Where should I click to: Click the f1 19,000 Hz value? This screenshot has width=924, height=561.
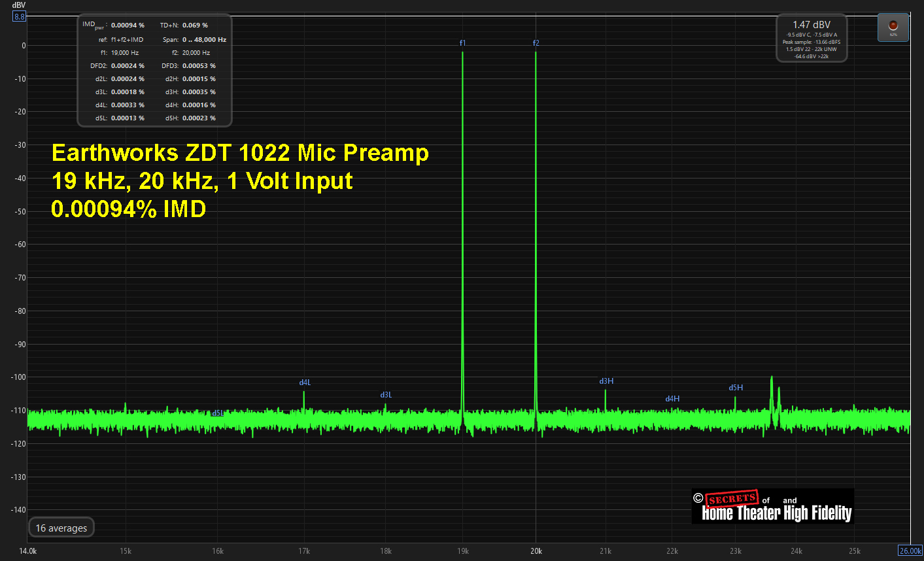point(125,53)
